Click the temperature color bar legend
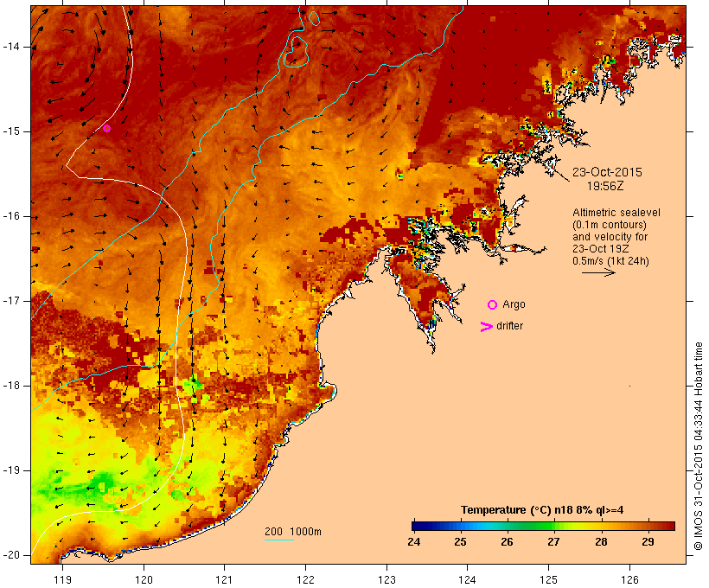The width and height of the screenshot is (709, 588). tap(543, 526)
